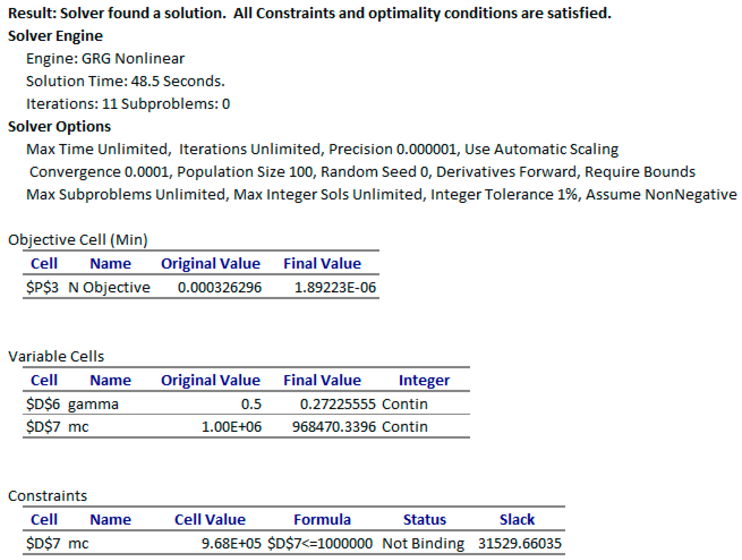Click the Objective Cell final value 1.89223E-06

pyautogui.click(x=335, y=287)
